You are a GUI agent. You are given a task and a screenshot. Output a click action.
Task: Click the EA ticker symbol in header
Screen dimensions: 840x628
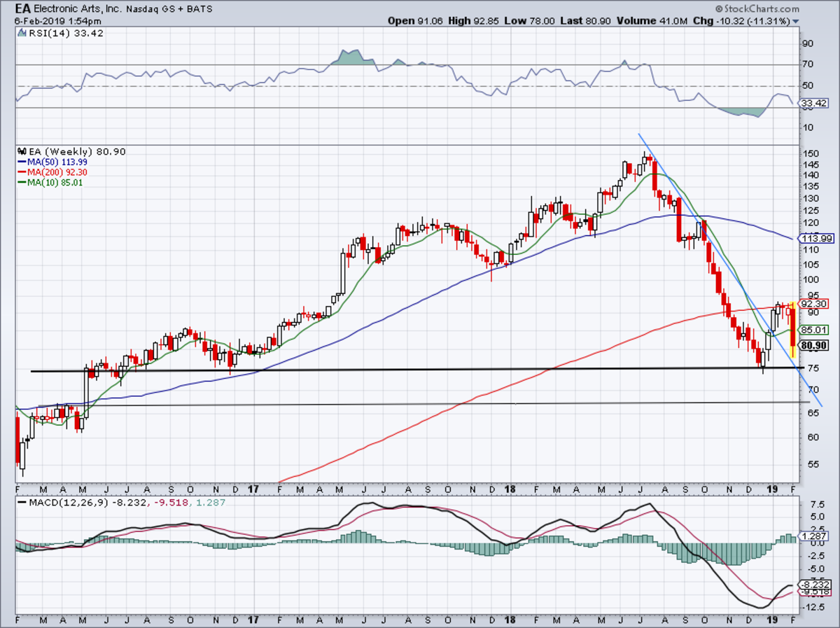tap(22, 10)
